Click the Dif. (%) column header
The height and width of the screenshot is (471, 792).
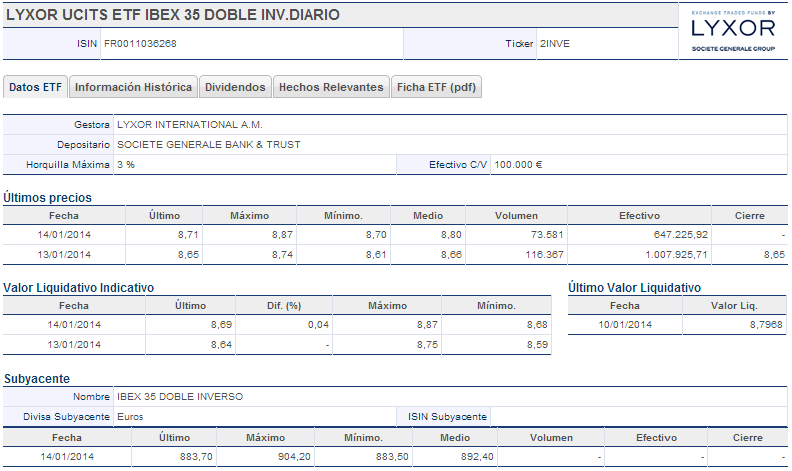point(284,305)
